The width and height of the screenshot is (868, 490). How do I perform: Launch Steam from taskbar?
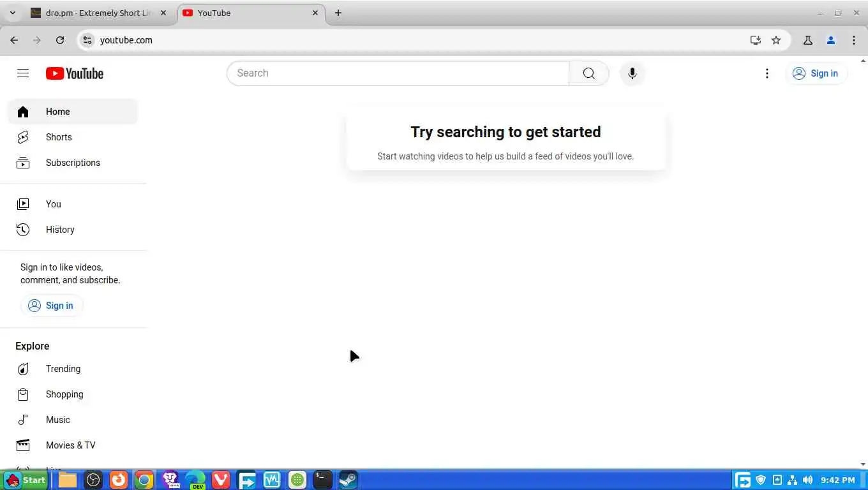348,480
